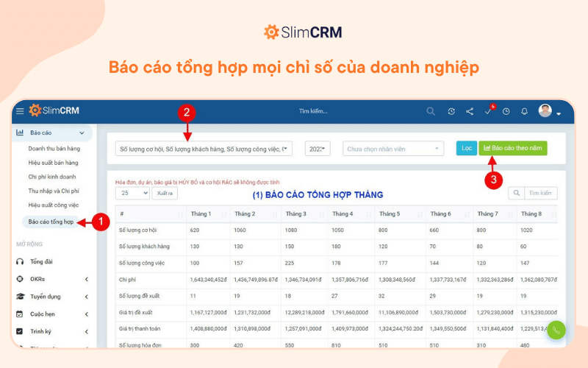
Task: Open Chi phí kinh doanh report
Action: [x=52, y=177]
